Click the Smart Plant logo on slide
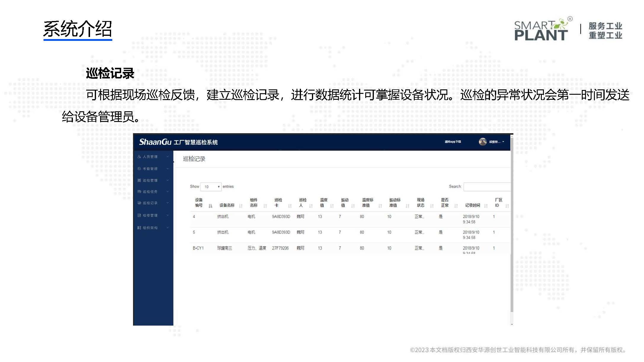644x362 pixels. [543, 29]
